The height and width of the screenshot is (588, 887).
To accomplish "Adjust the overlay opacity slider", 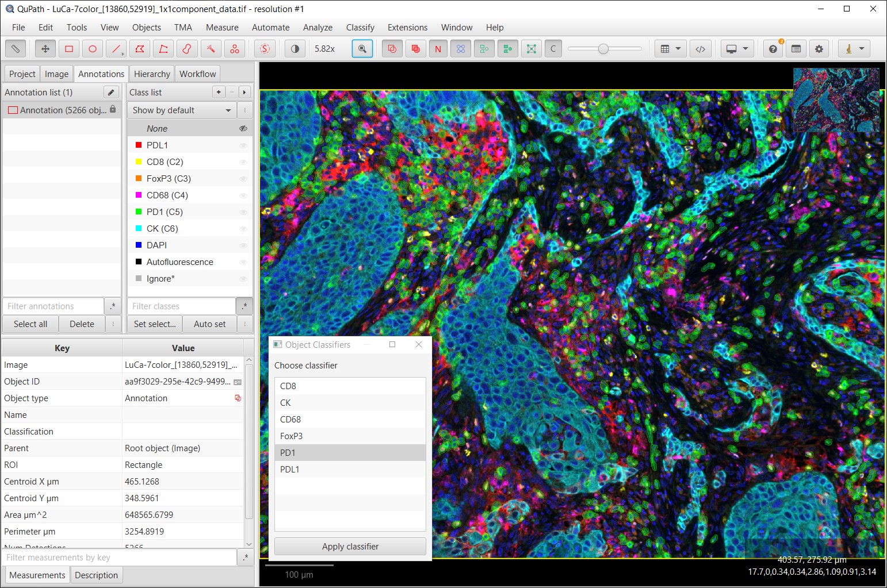I will tap(604, 49).
